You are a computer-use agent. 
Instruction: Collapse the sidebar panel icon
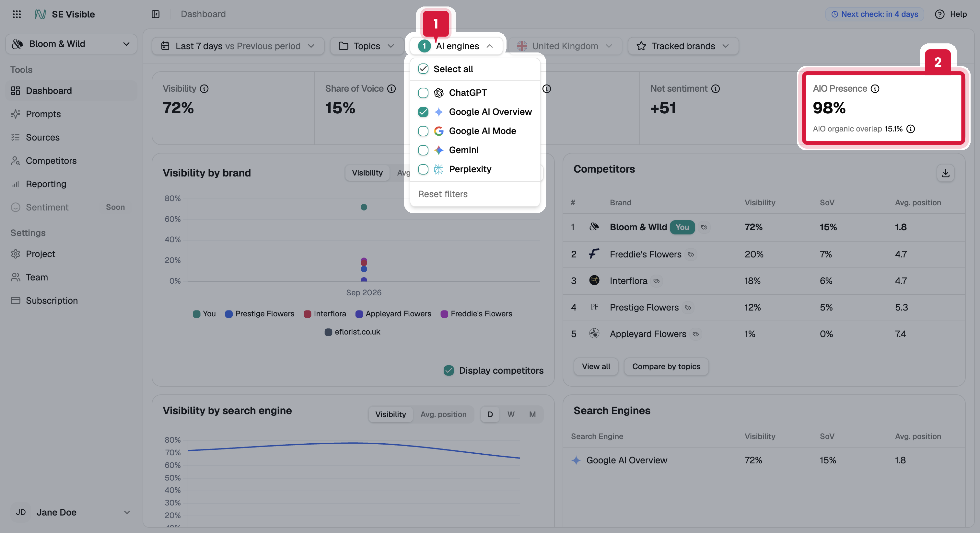tap(155, 14)
